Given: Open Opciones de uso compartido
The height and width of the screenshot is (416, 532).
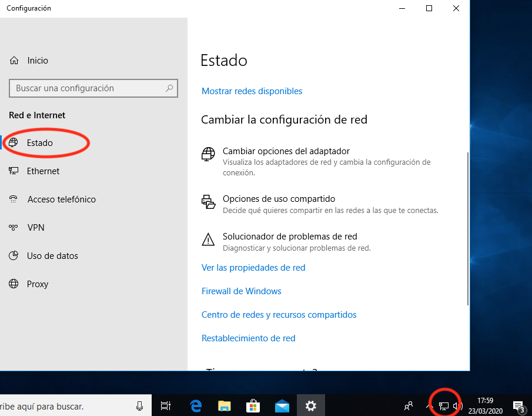Looking at the screenshot, I should tap(279, 199).
